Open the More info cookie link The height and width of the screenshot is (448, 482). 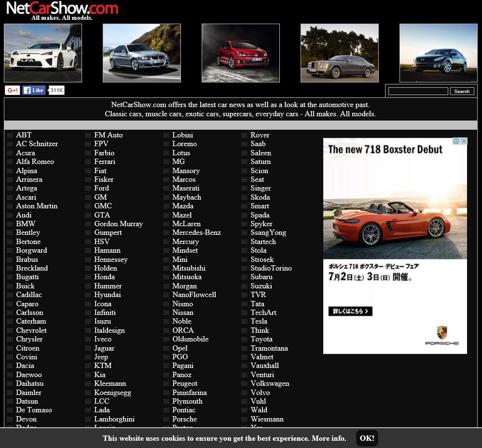point(329,438)
